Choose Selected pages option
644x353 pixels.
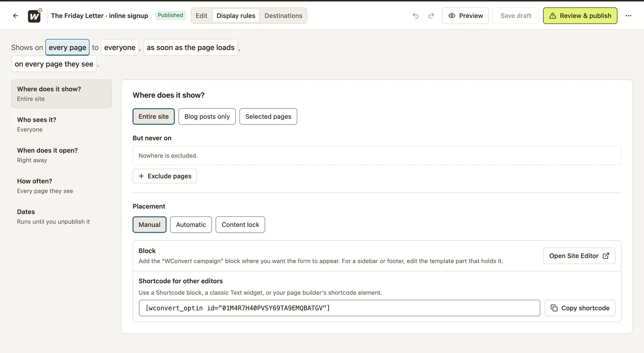(x=268, y=116)
